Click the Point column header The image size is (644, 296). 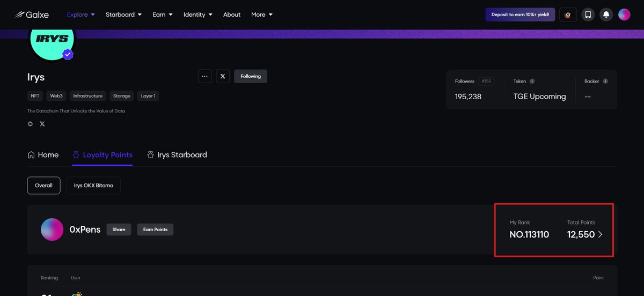[x=598, y=278]
